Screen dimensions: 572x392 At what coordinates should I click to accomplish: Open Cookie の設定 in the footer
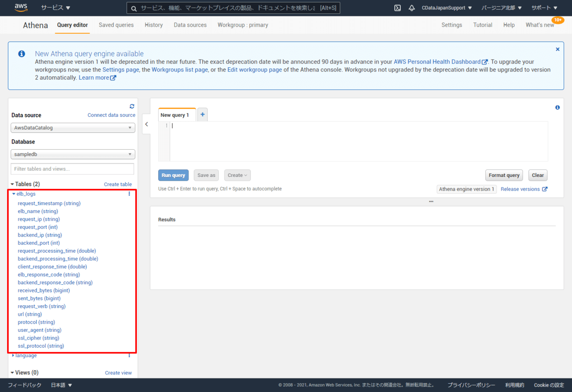[549, 385]
